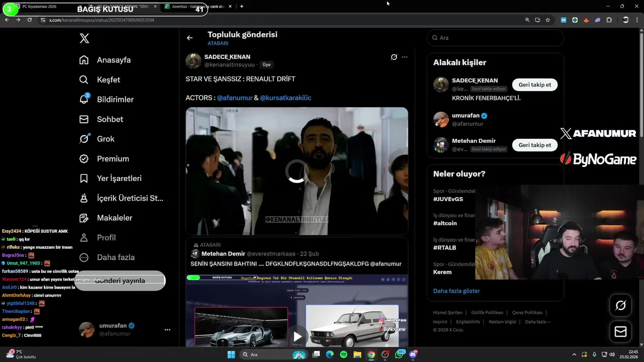Show hidden system tray icons
644x362 pixels.
pos(576,354)
